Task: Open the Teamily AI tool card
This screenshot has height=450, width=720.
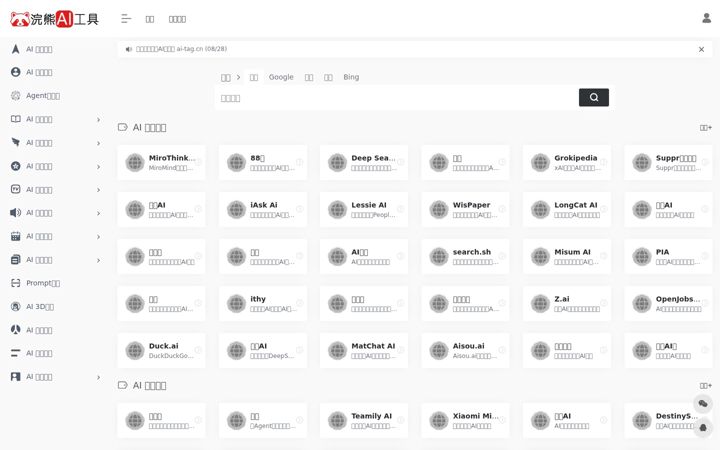Action: tap(364, 420)
